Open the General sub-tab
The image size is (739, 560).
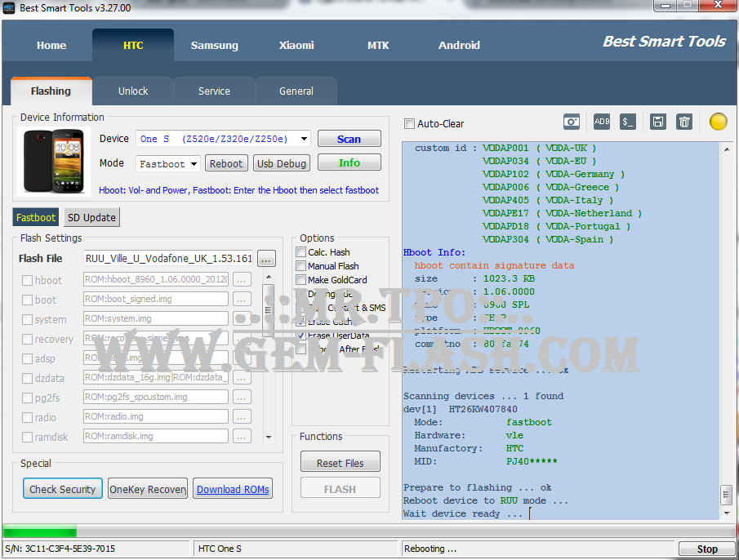click(296, 91)
